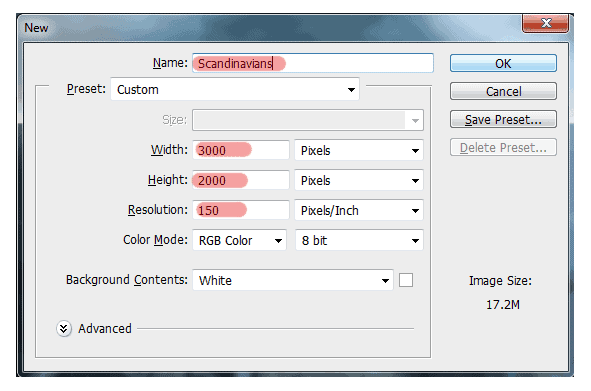Open the Width units dropdown
This screenshot has height=391, width=591.
coord(359,150)
